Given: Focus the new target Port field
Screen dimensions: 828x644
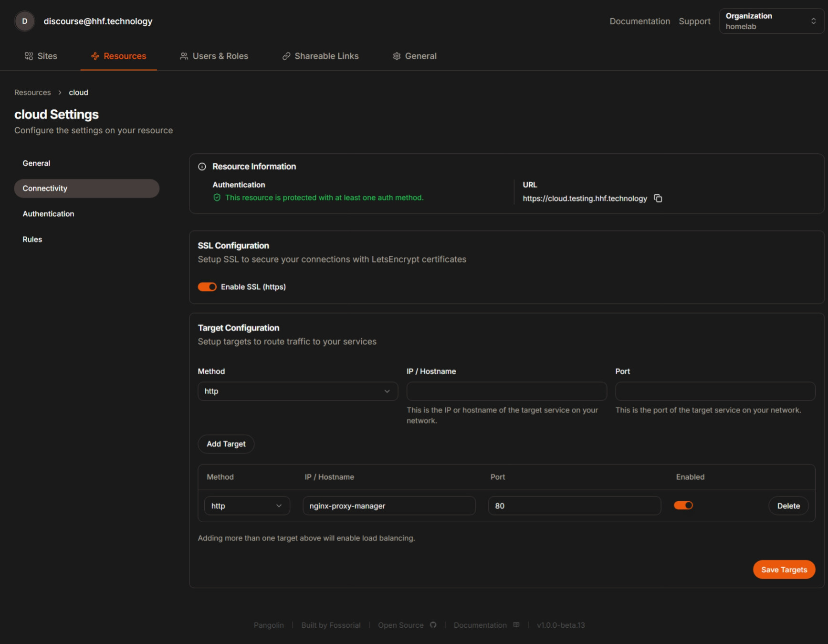Looking at the screenshot, I should [x=715, y=391].
